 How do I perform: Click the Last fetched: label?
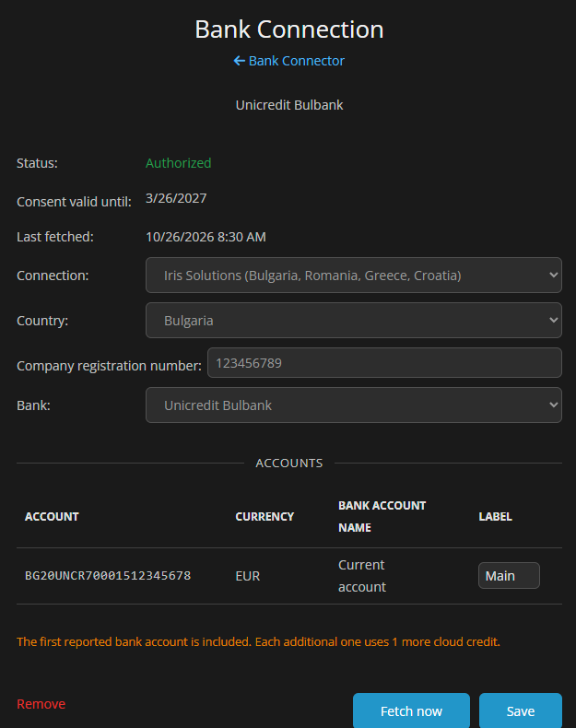click(54, 237)
